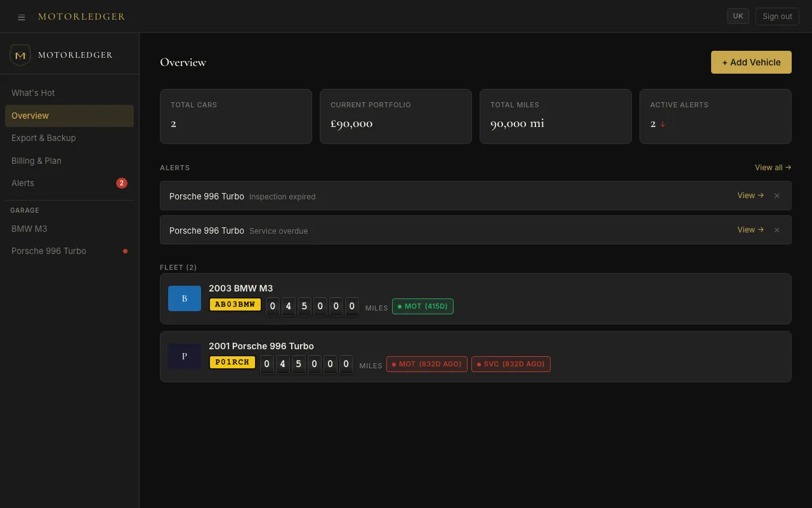Click MOTORLEDGER text beside the sidebar shield
812x508 pixels.
click(x=75, y=55)
